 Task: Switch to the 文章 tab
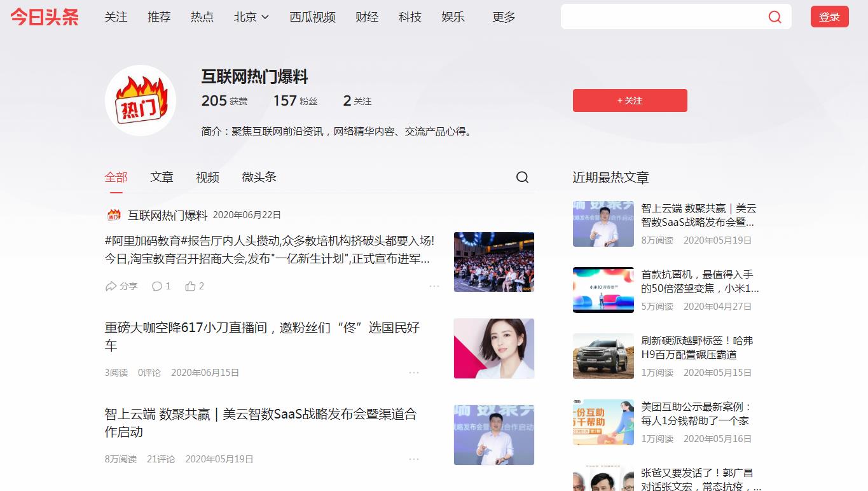[162, 177]
